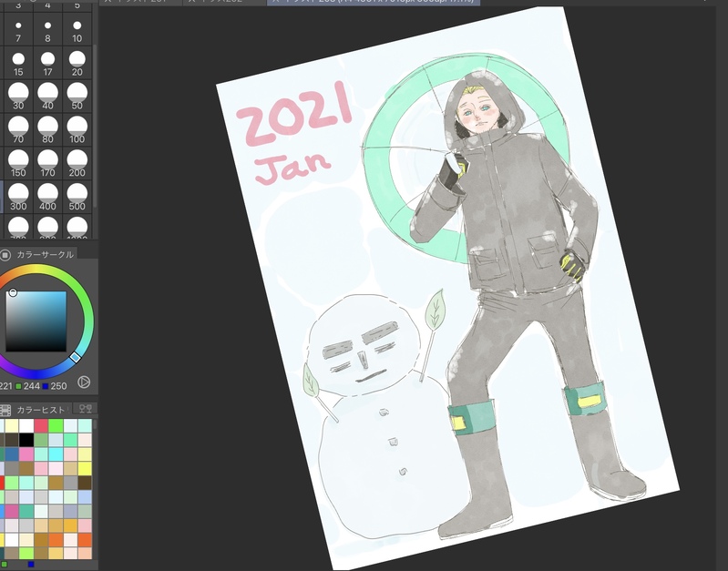Click the color circle panel icon
Image resolution: width=728 pixels, height=571 pixels.
pyautogui.click(x=5, y=254)
